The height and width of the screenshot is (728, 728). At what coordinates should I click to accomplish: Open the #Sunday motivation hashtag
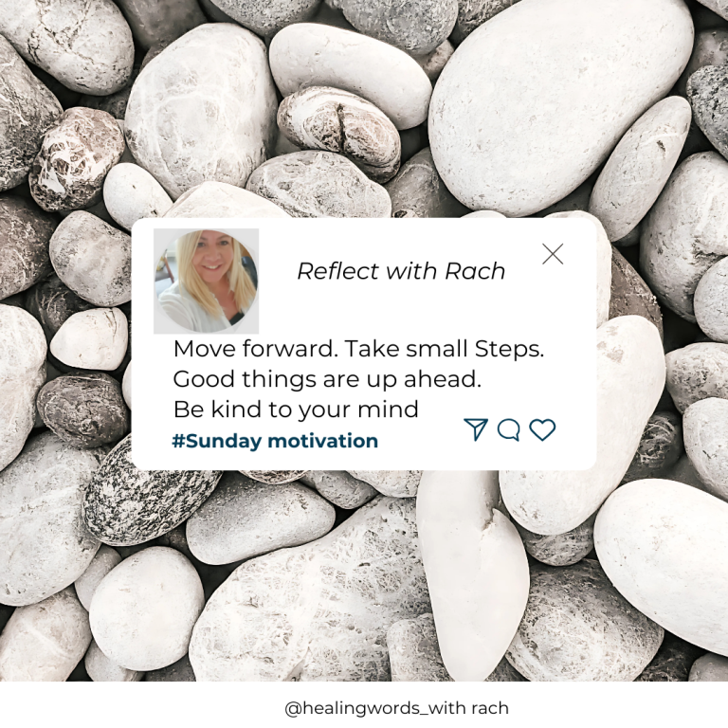(275, 441)
